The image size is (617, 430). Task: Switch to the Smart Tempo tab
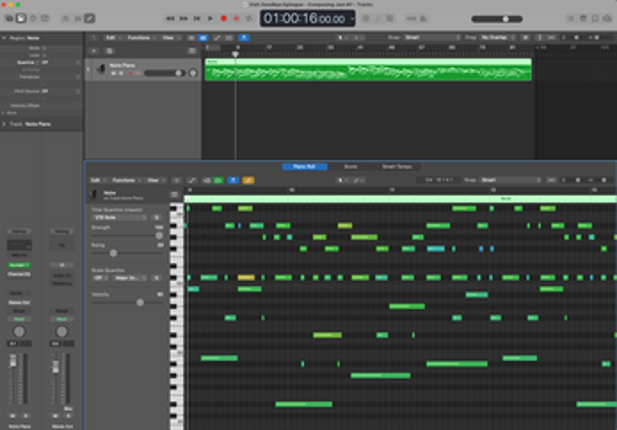pyautogui.click(x=396, y=166)
